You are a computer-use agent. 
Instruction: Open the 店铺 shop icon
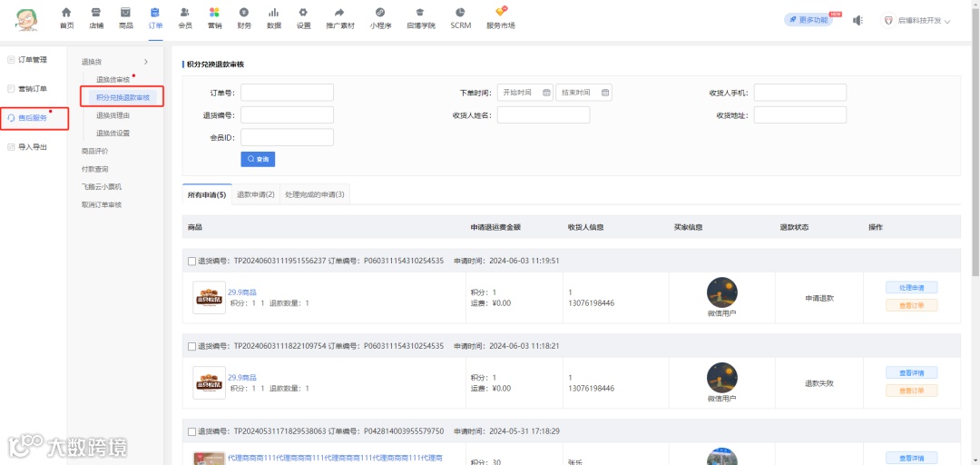95,13
